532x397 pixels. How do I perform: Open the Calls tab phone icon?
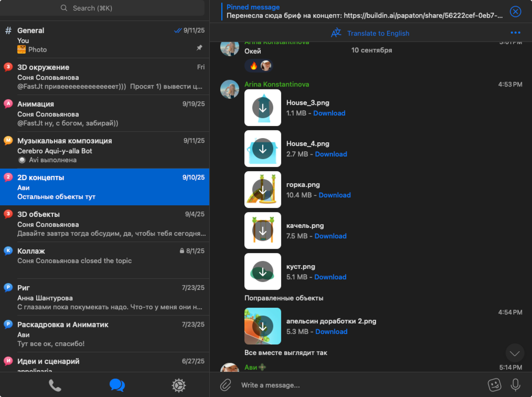(x=55, y=385)
